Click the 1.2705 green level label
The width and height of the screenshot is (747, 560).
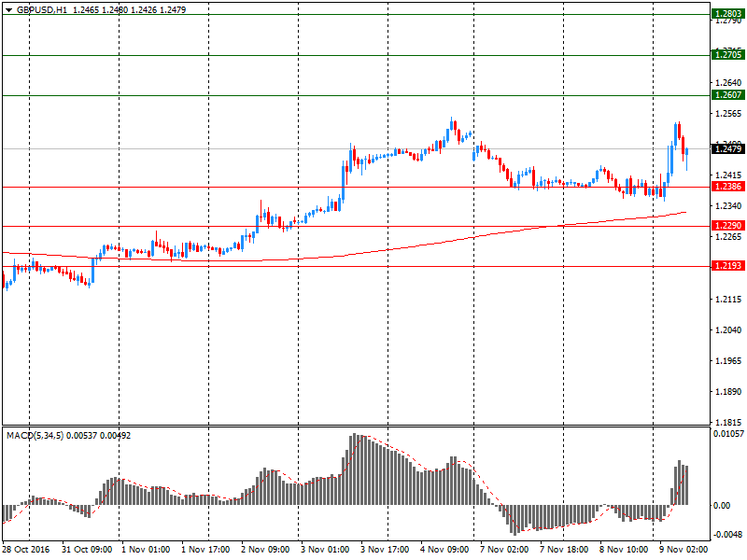728,55
